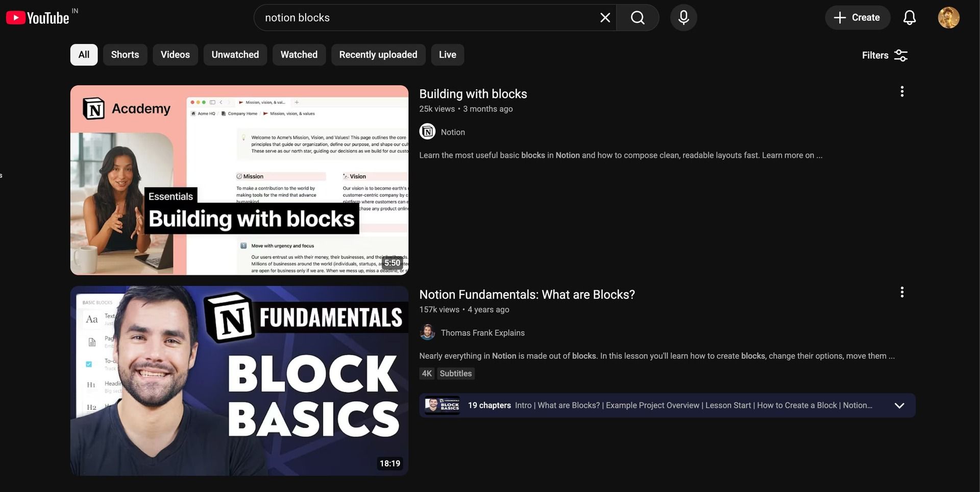Select the All filter chip
The width and height of the screenshot is (980, 492).
(x=84, y=55)
